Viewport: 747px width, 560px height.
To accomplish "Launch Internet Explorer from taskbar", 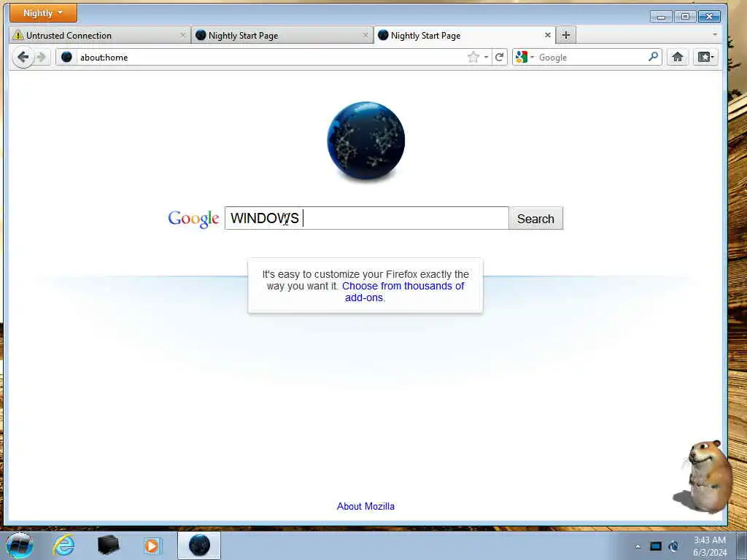I will (x=63, y=545).
